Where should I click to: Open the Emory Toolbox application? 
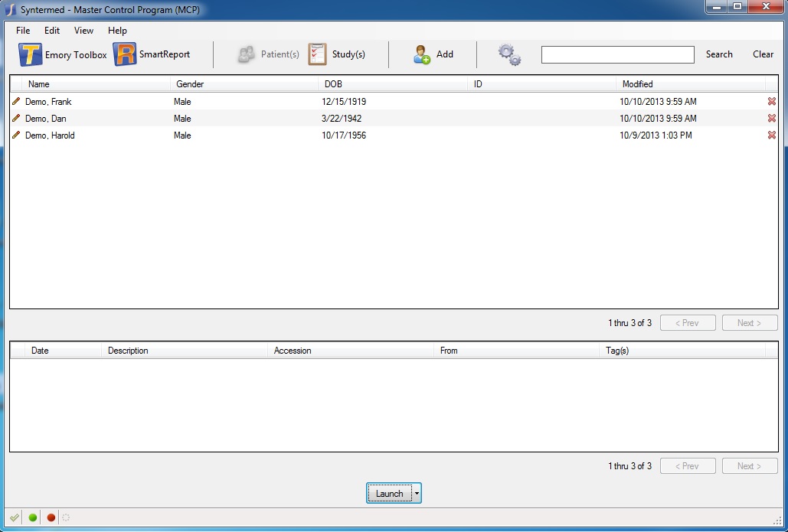(63, 55)
